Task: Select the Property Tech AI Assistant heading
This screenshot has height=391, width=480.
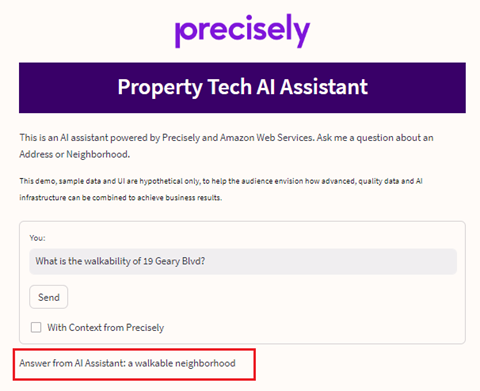Action: [243, 87]
